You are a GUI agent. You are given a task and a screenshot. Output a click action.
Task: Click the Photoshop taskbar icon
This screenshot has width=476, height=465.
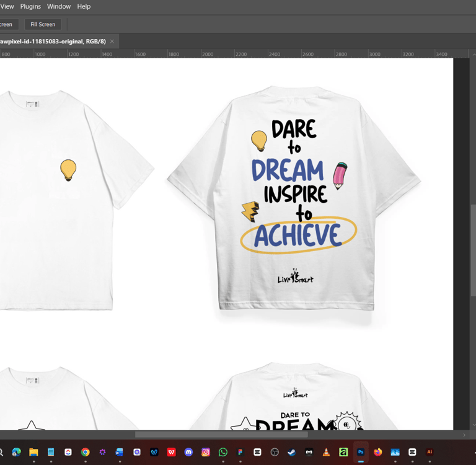(361, 452)
